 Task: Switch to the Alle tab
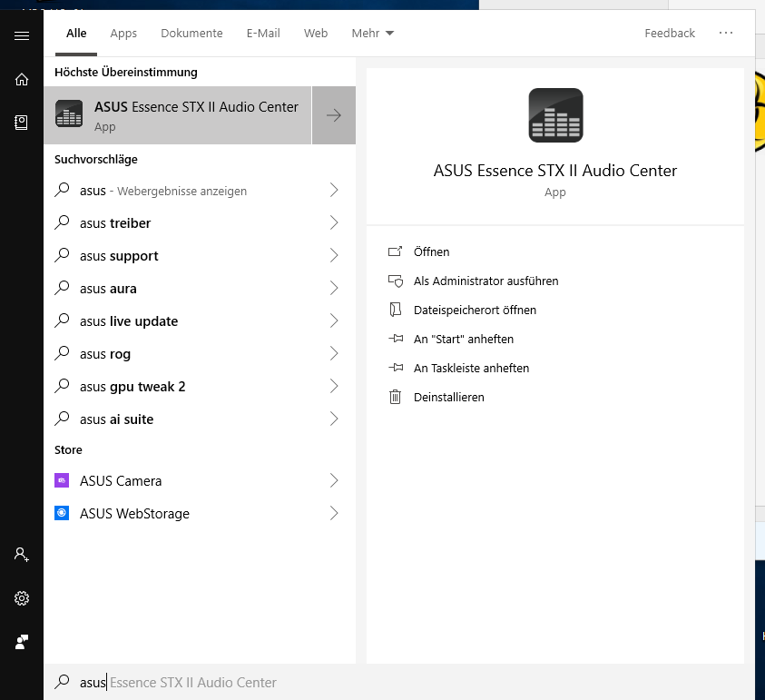pos(76,34)
